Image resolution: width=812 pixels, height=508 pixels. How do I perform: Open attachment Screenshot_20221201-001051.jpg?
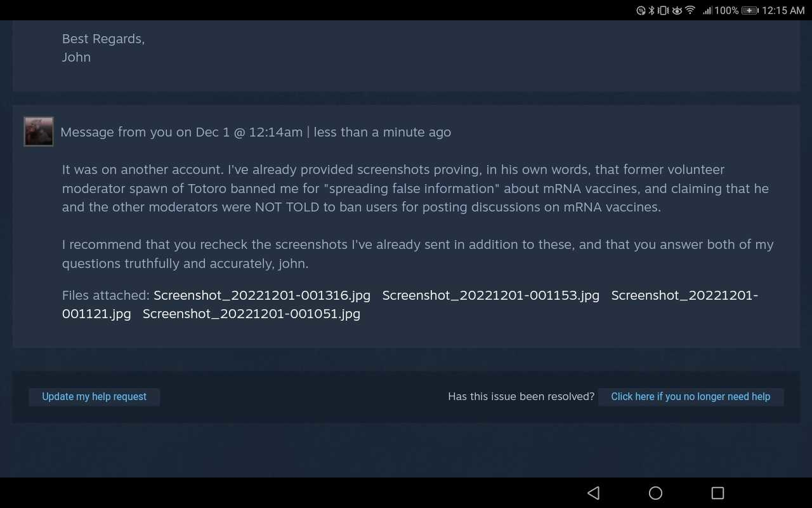[251, 314]
